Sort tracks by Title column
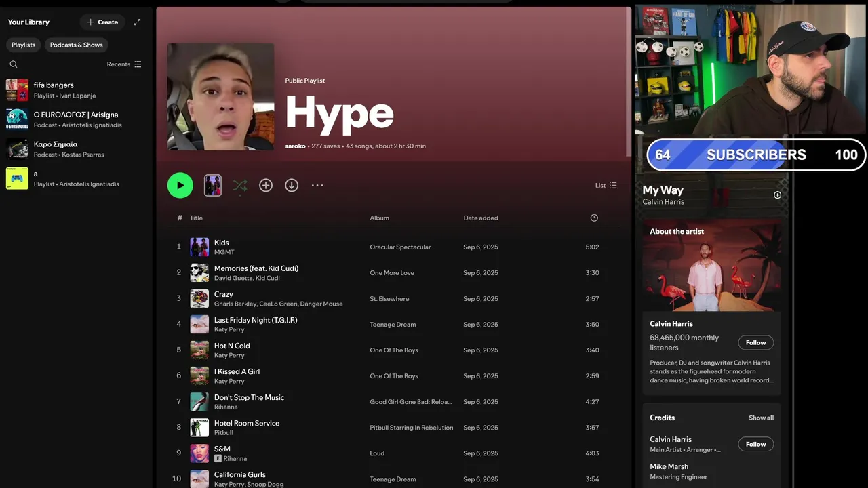 coord(196,218)
